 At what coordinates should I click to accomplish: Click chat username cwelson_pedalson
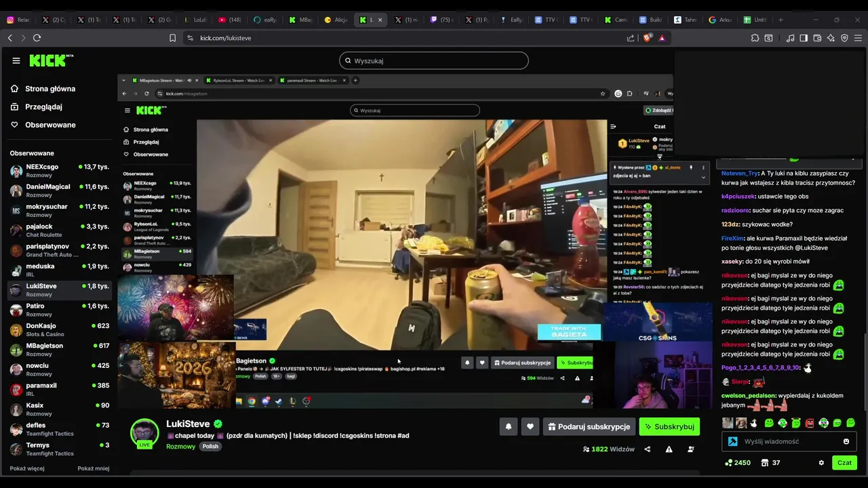[x=748, y=396]
